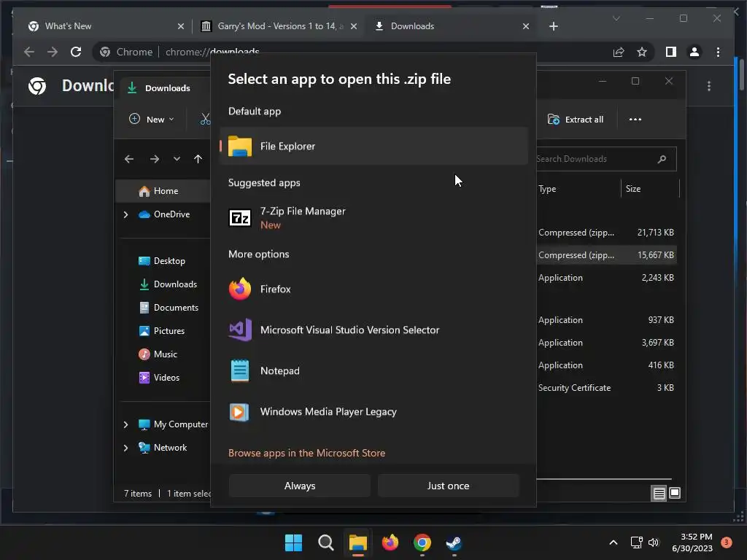The height and width of the screenshot is (560, 747).
Task: Show hidden system tray icons
Action: (613, 542)
